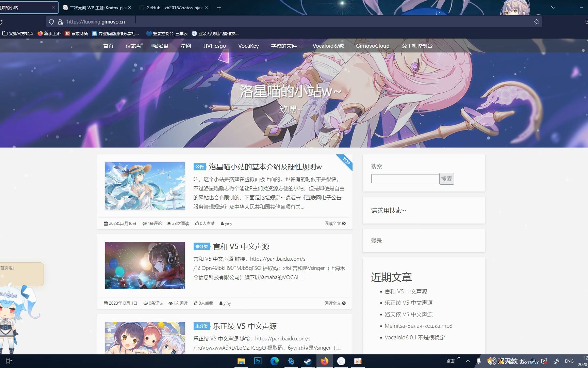The width and height of the screenshot is (588, 368).
Task: Open post 洛星喵小站的基本介绍及硬性规则w
Action: [x=265, y=167]
